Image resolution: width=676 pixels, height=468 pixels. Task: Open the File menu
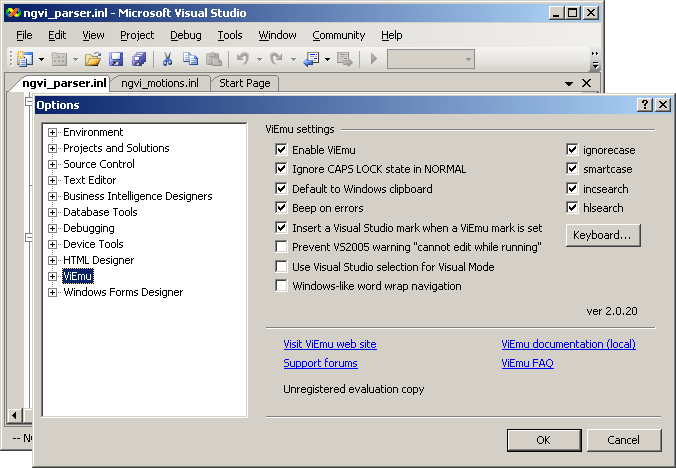tap(24, 35)
